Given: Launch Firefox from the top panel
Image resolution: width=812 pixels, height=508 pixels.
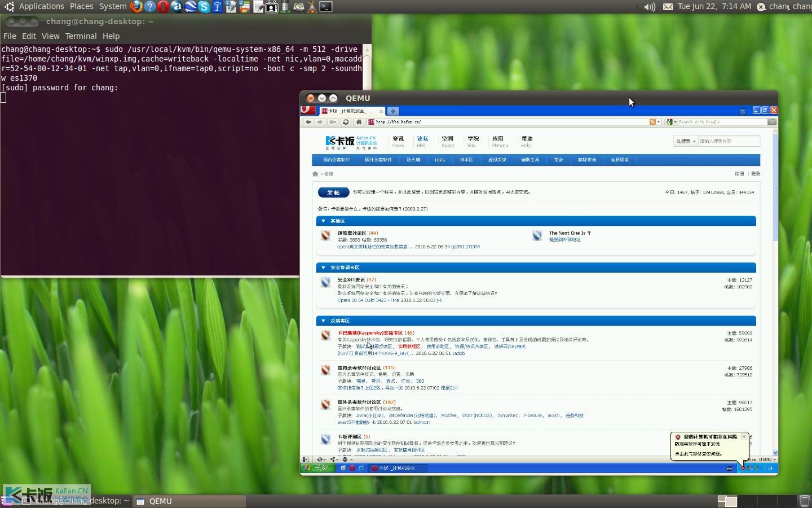Looking at the screenshot, I should pyautogui.click(x=136, y=7).
